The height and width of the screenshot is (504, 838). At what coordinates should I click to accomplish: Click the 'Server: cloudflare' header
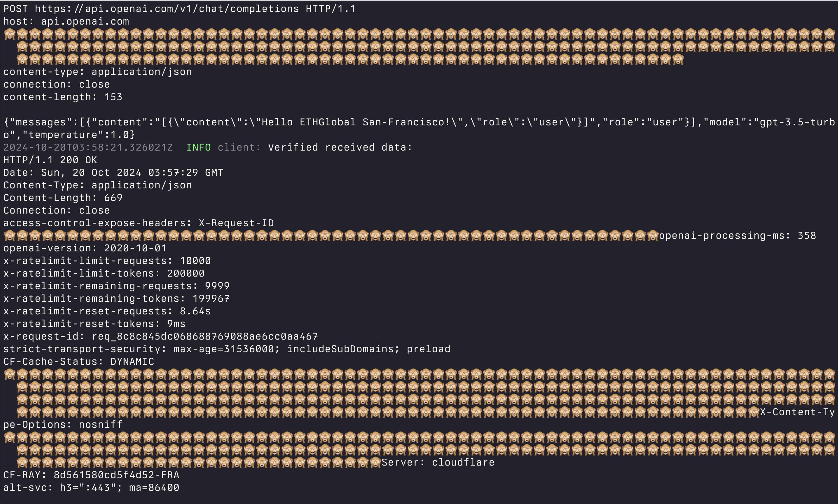(x=438, y=462)
